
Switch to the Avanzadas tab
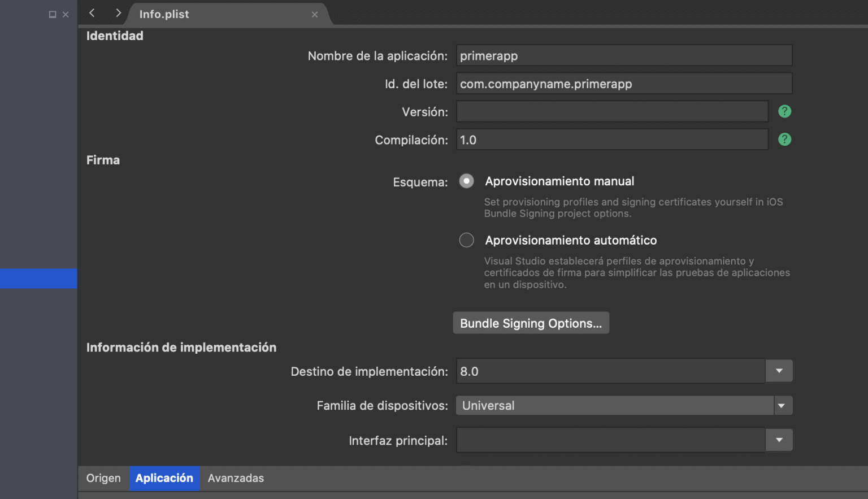(x=236, y=478)
